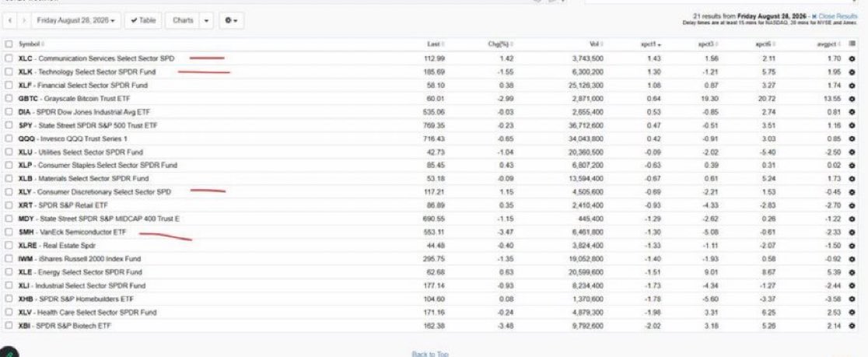Open the gear options for the XLE row
This screenshot has height=357, width=868.
pyautogui.click(x=852, y=272)
